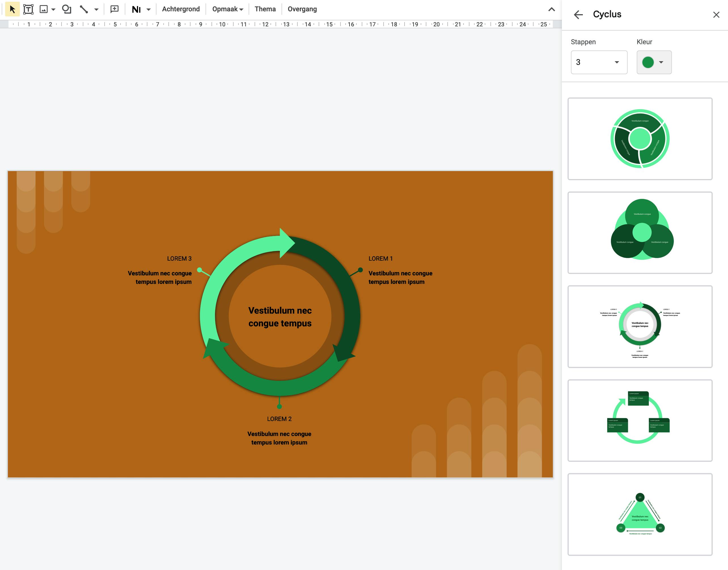Choose the overlapping circles diagram thumbnail
Screen dimensions: 728x570
640,232
